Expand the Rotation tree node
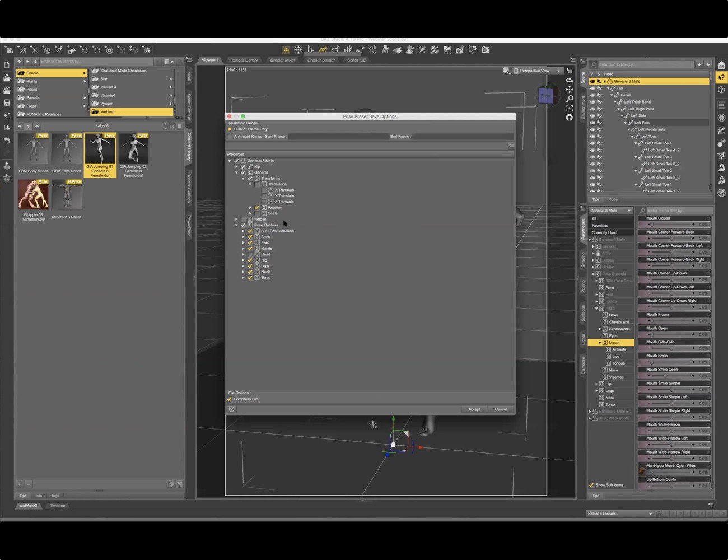Image resolution: width=728 pixels, height=560 pixels. coord(250,208)
